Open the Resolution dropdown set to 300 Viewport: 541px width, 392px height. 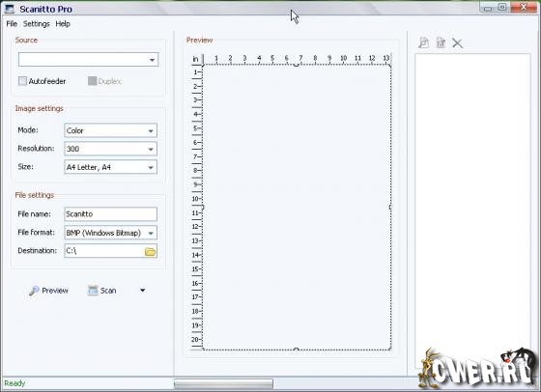110,149
